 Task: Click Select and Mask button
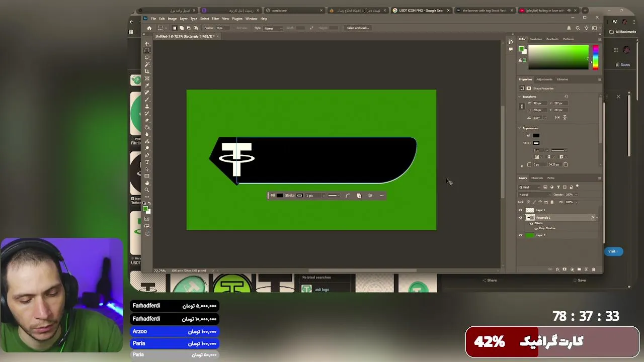(x=358, y=28)
